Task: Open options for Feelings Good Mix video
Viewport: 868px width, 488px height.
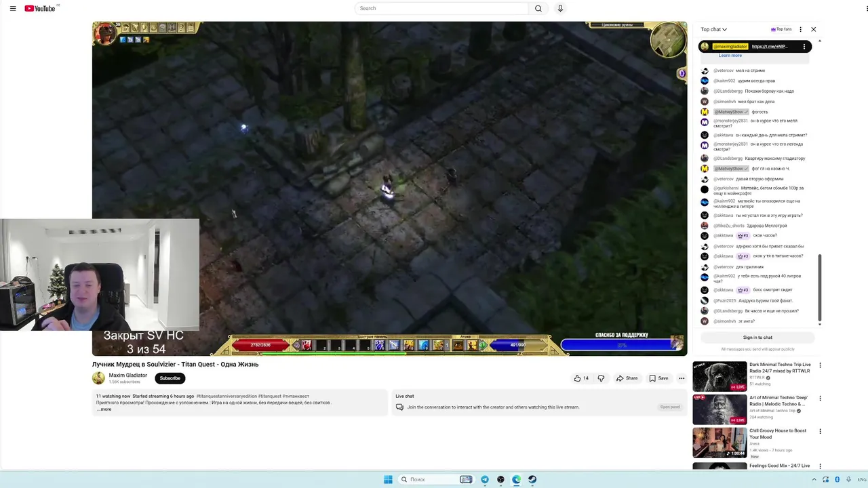Action: pyautogui.click(x=820, y=466)
